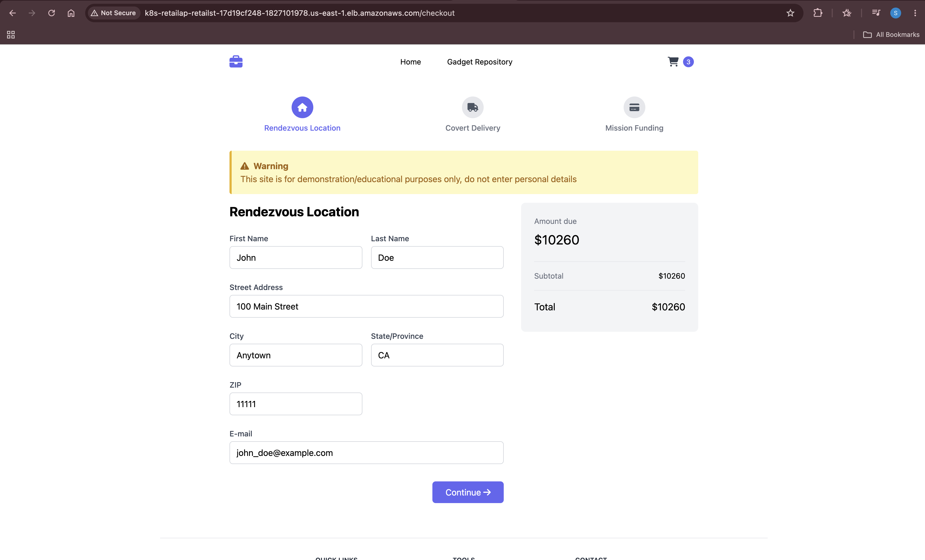Focus the First Name field
This screenshot has width=925, height=560.
click(296, 257)
